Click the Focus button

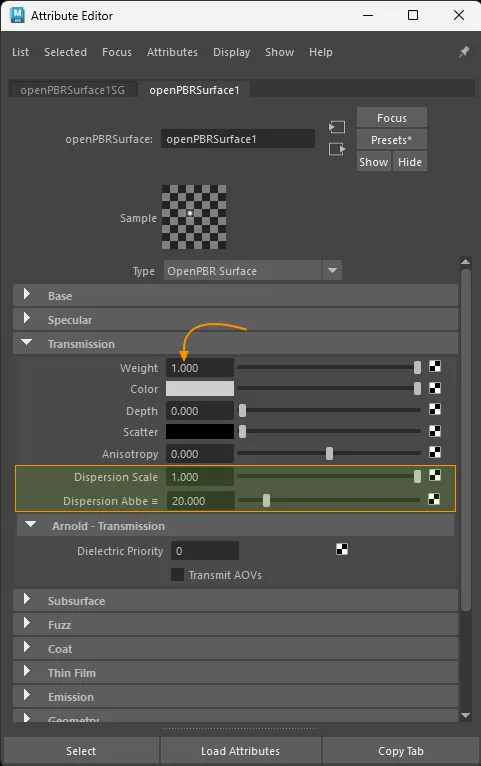point(392,118)
